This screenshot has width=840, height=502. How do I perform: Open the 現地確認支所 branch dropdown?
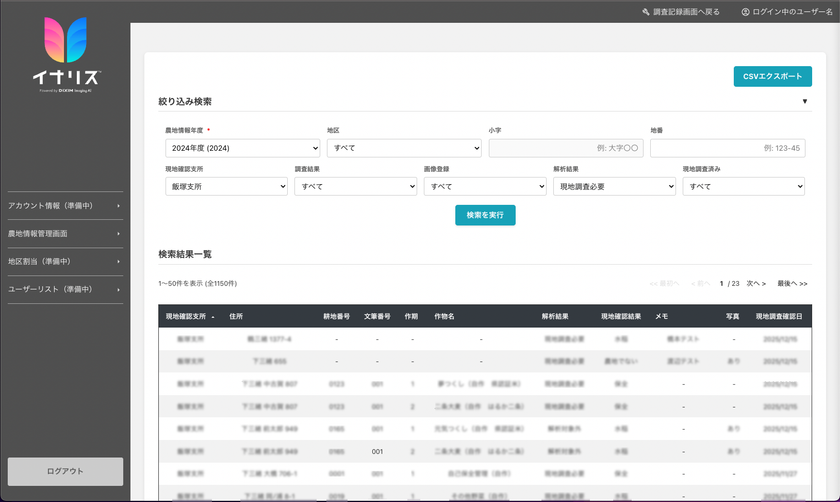(x=225, y=186)
